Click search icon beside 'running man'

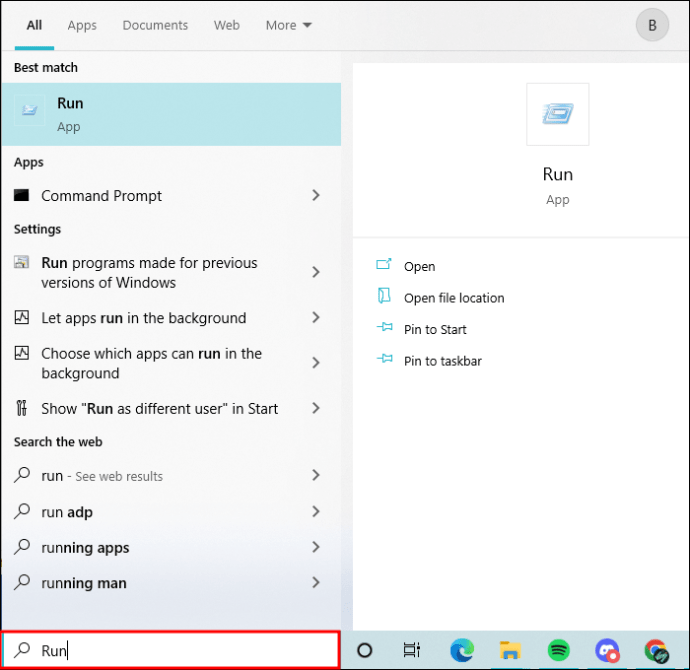[22, 582]
